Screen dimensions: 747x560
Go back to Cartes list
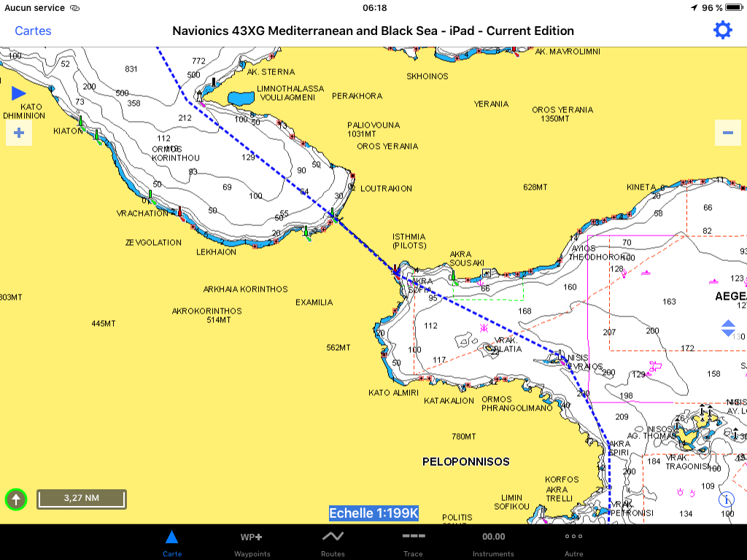pos(33,31)
